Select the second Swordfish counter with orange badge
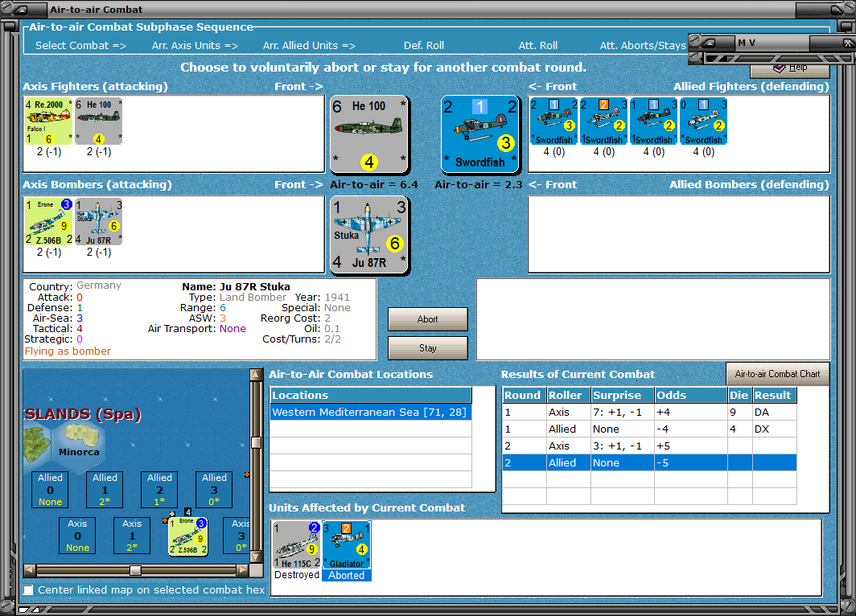Viewport: 856px width, 616px height. 603,121
